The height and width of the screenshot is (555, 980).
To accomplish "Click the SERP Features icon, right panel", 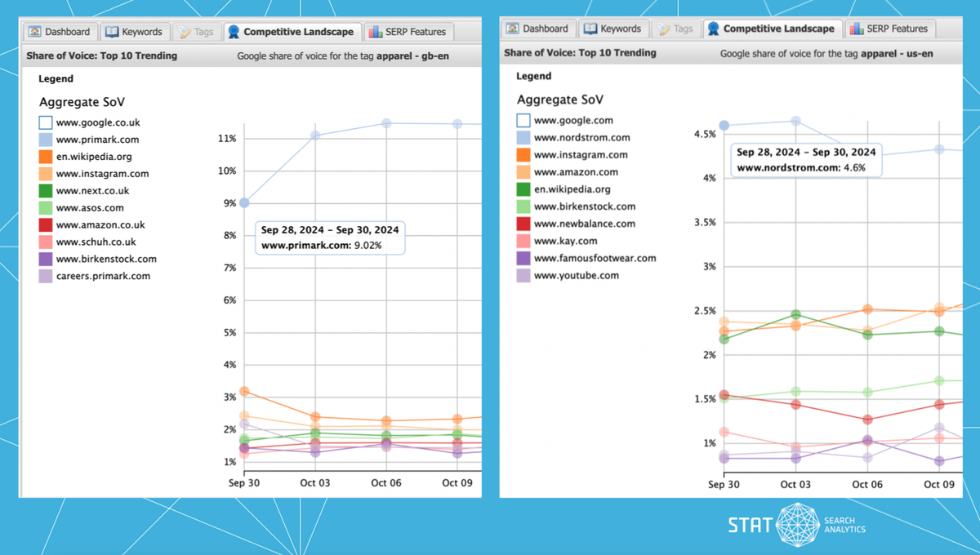I will [x=857, y=28].
